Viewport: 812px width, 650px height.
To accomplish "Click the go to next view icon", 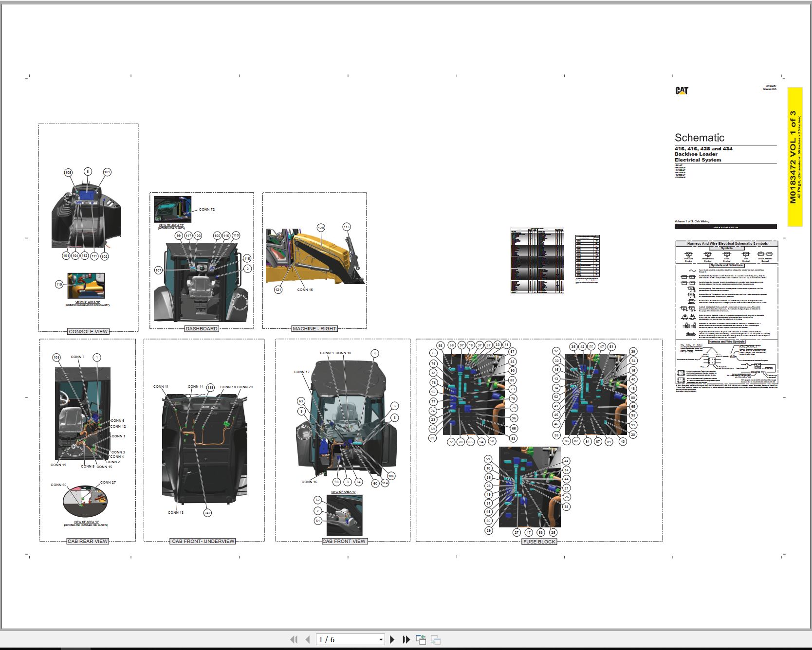I will (436, 640).
